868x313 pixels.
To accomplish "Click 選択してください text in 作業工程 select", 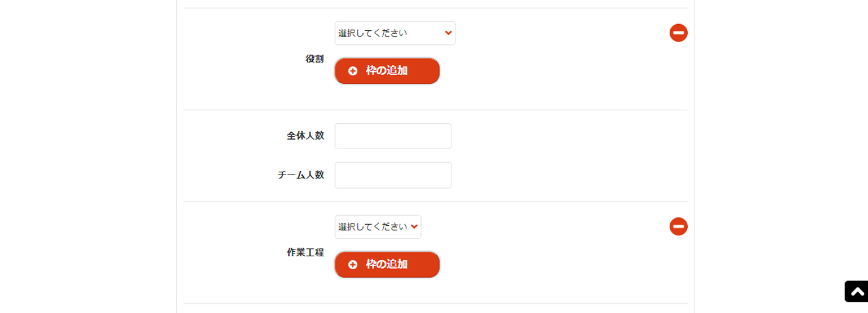I will coord(373,227).
